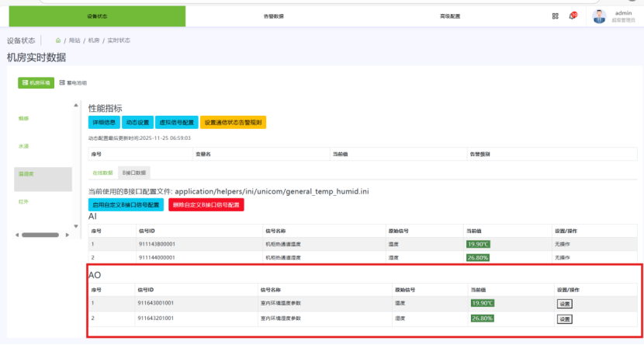Click 启用自定义B接口信号配置 button
This screenshot has height=345, width=644.
click(126, 204)
